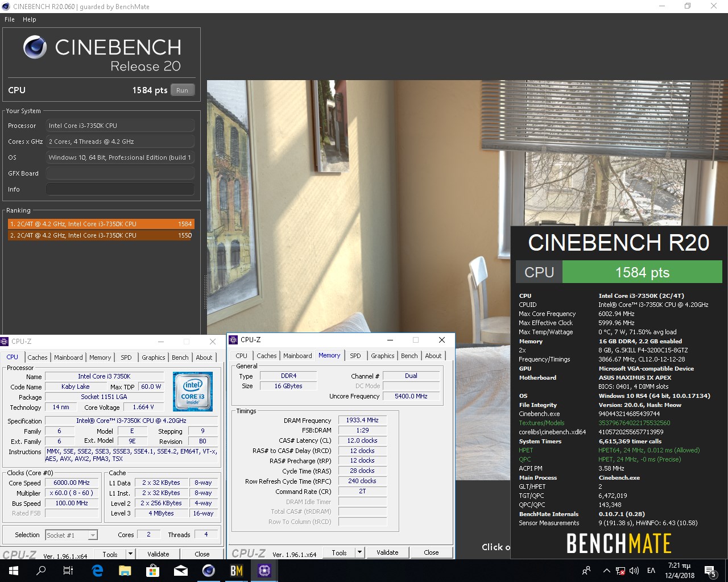Open SPD tab in left CPU-Z
This screenshot has height=582, width=728.
(x=126, y=357)
